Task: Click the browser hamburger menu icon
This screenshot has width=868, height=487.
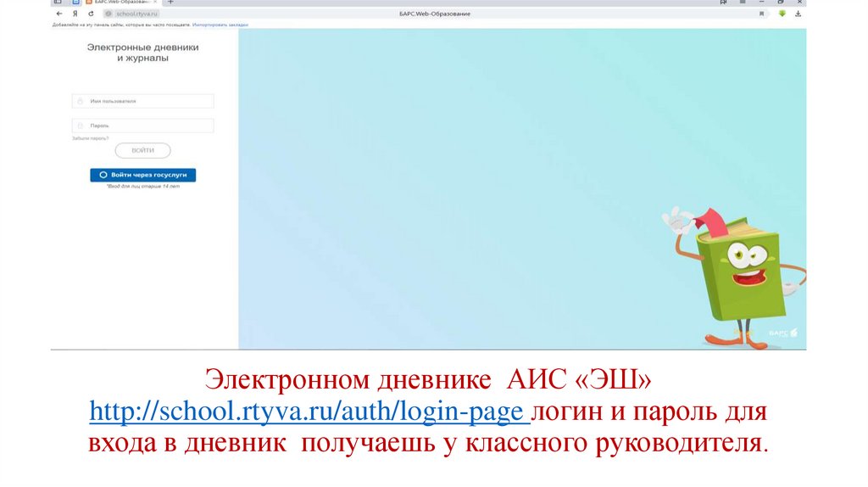Action: (743, 3)
